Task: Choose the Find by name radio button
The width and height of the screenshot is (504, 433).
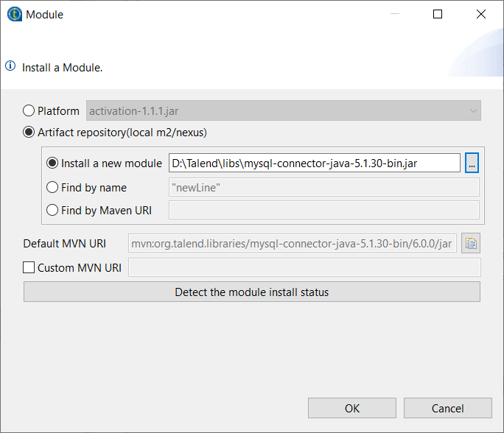Action: tap(53, 188)
